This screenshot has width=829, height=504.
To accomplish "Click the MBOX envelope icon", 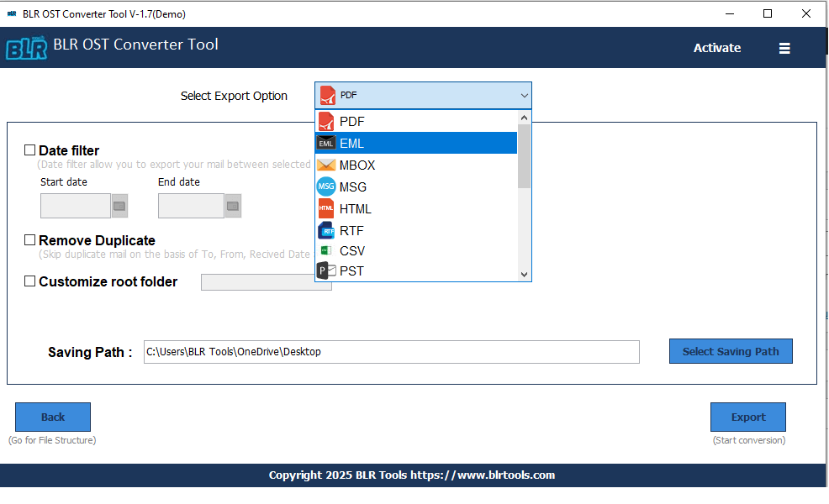I will pos(326,165).
